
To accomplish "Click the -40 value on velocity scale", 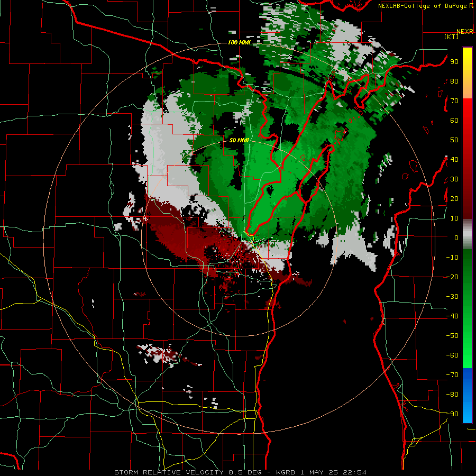I will 452,316.
